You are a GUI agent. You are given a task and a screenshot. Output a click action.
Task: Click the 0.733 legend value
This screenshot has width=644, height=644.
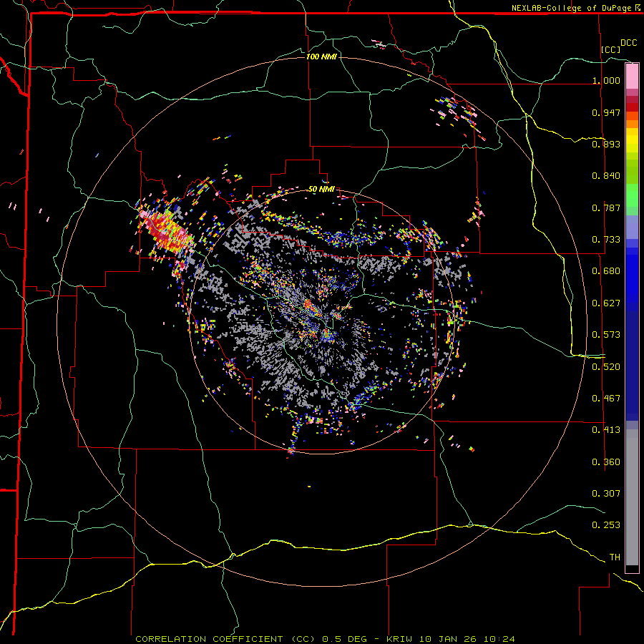(606, 239)
